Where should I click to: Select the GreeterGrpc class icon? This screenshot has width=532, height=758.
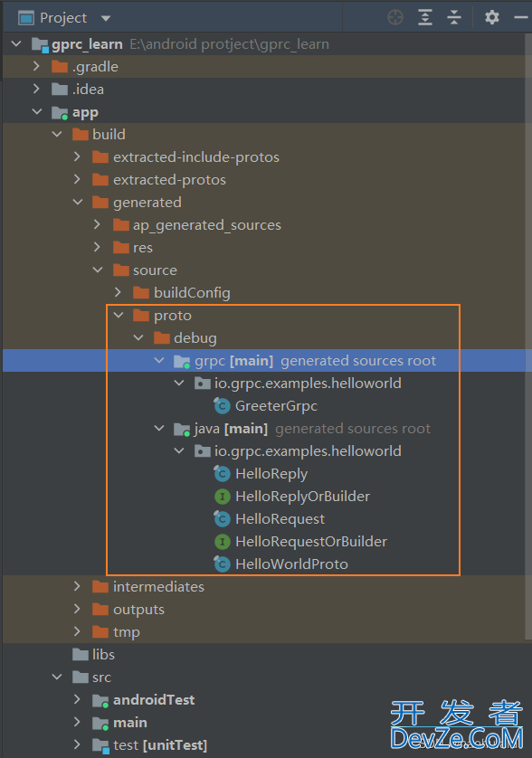[x=222, y=405]
